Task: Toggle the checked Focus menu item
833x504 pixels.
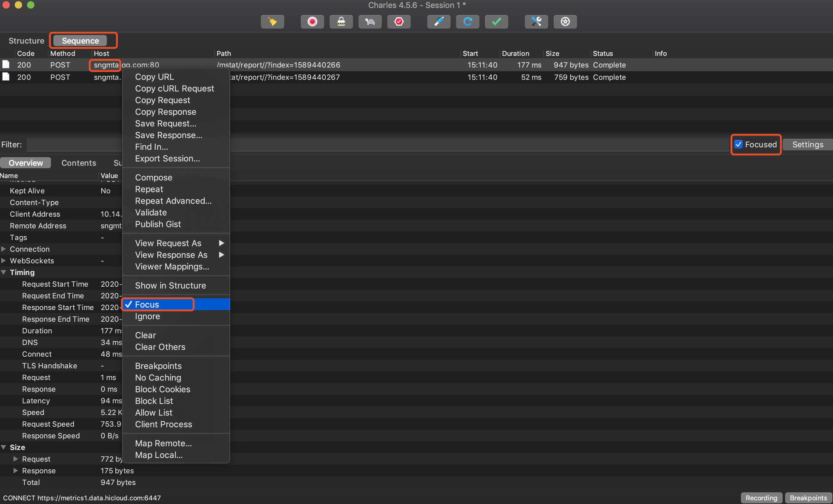Action: [147, 304]
